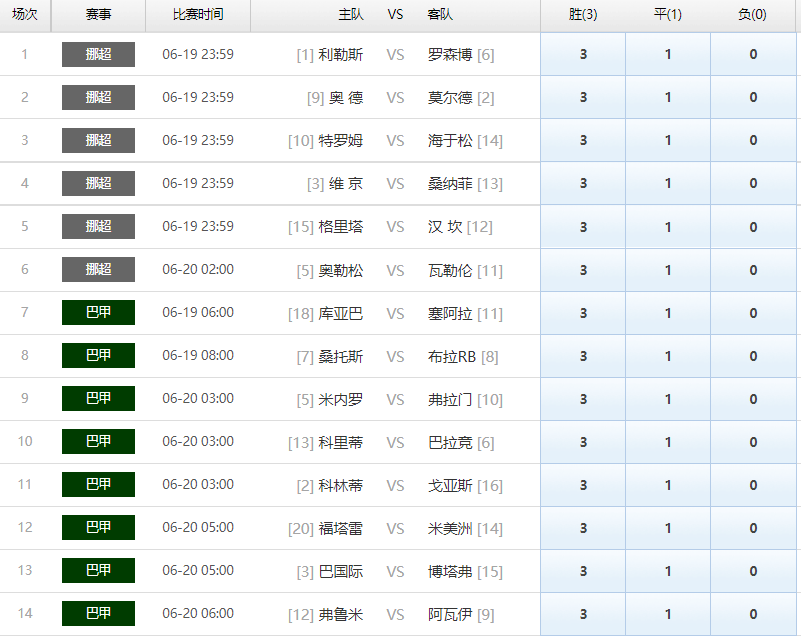Open away team 莫尔德

[x=450, y=97]
